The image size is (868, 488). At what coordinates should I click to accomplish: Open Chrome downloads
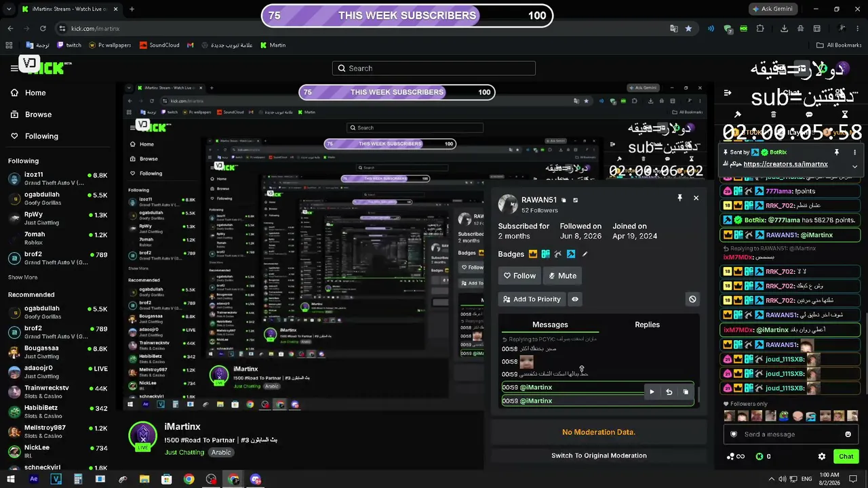point(785,28)
